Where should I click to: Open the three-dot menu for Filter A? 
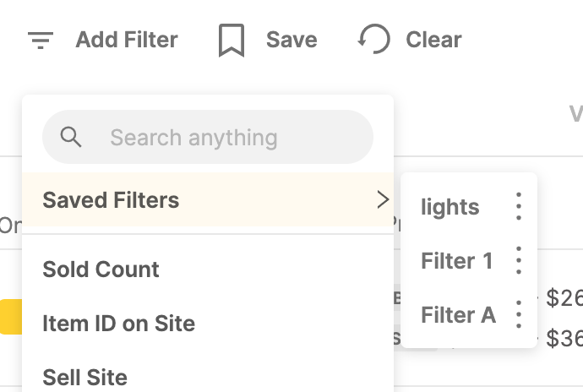click(519, 314)
